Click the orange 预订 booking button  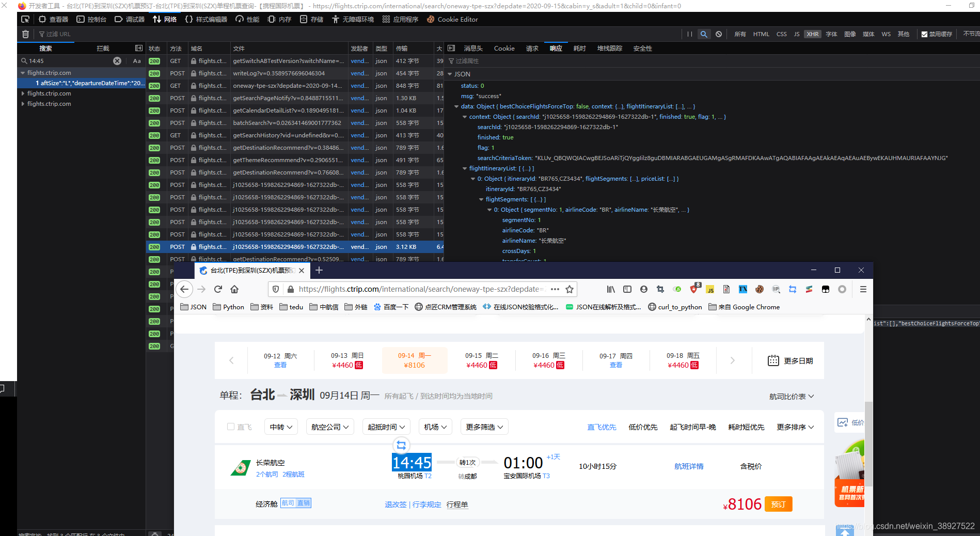[x=778, y=505]
